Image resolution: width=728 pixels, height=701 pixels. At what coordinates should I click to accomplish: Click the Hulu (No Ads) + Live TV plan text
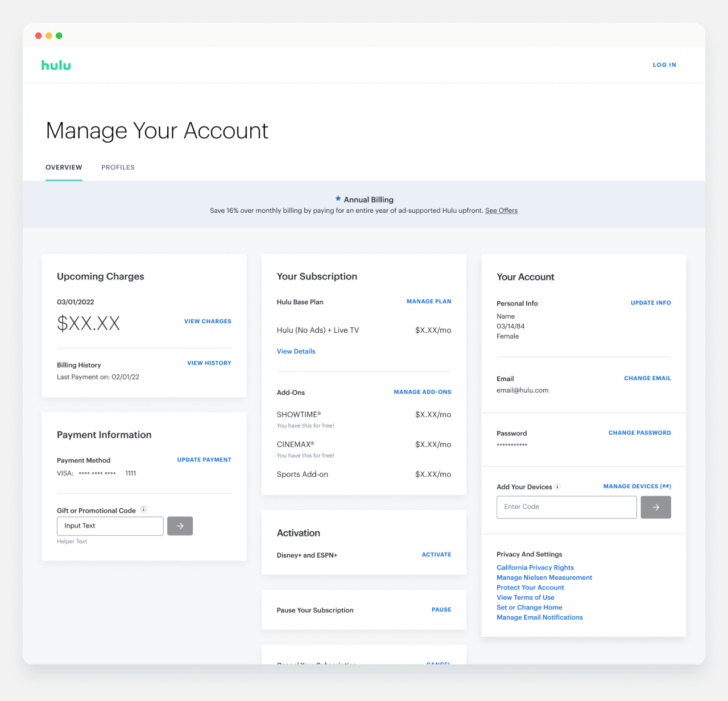click(318, 330)
